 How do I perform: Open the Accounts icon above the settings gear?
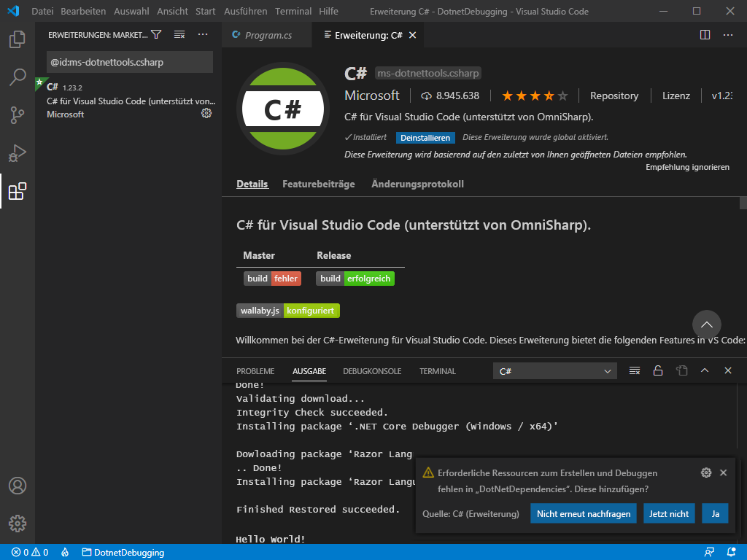point(18,485)
